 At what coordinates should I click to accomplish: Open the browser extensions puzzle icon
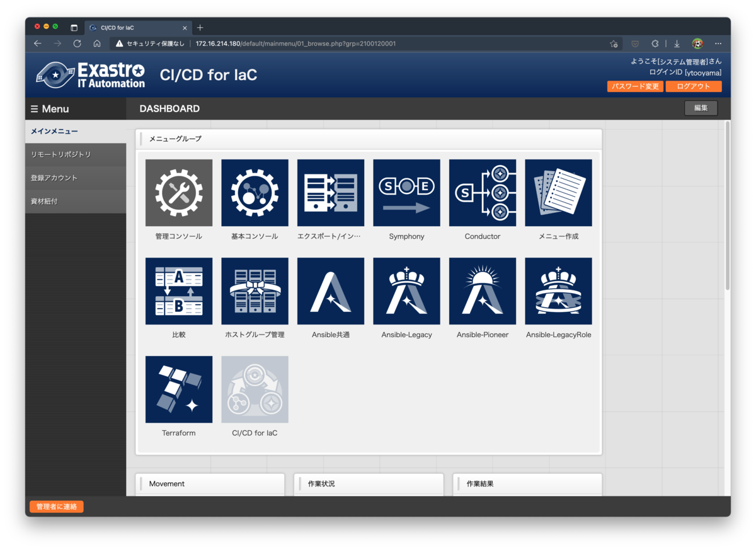coord(655,43)
